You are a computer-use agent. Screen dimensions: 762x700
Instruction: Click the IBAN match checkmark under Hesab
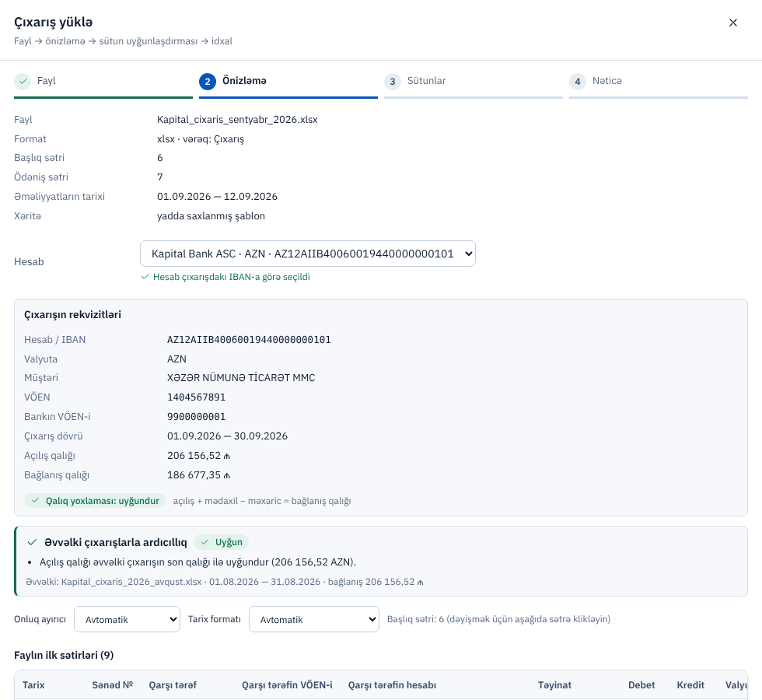tap(145, 277)
